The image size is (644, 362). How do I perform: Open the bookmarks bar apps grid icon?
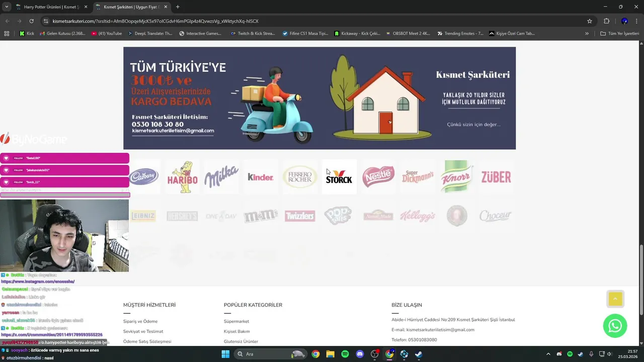click(x=7, y=34)
